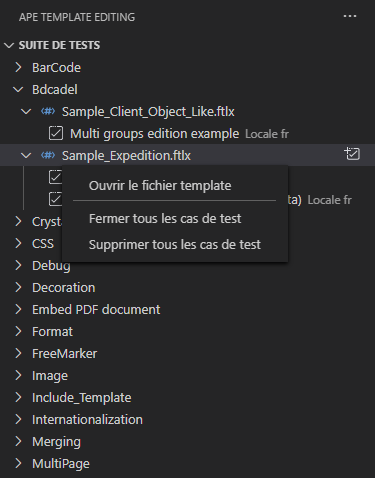Open the Include_Template folder
This screenshot has height=478, width=375.
coord(82,397)
